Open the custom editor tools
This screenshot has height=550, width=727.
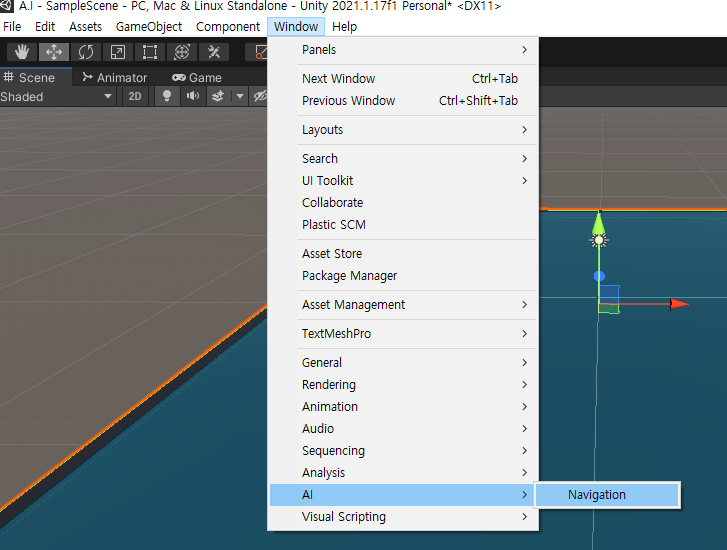(x=214, y=52)
